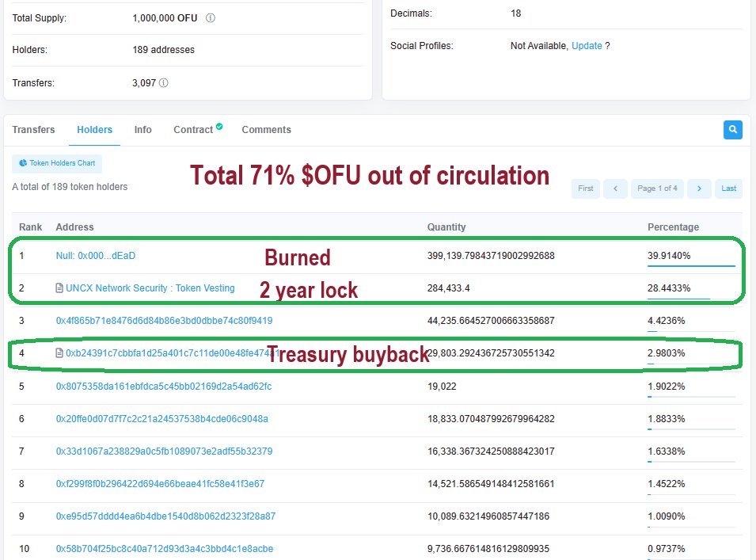Click the 39.9140% percentage value
Image resolution: width=756 pixels, height=560 pixels.
pos(669,256)
